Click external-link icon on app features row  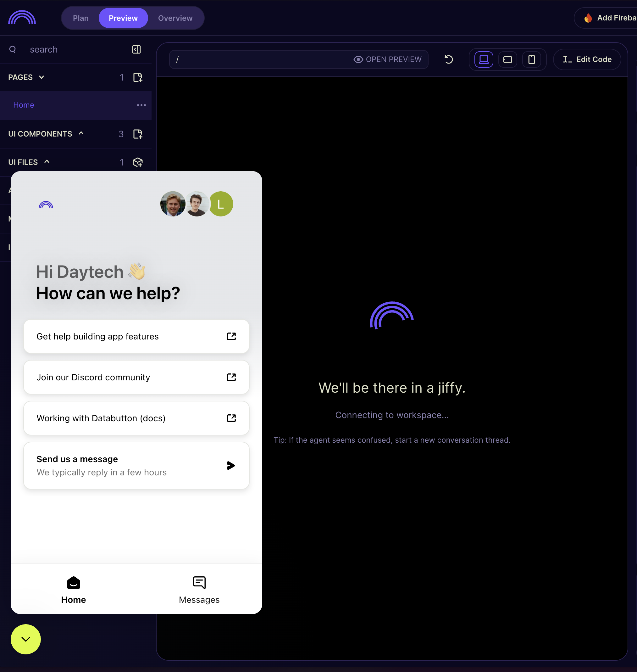(x=231, y=336)
